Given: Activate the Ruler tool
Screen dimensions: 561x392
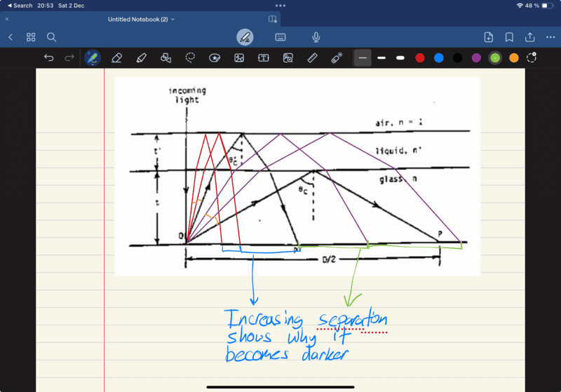Looking at the screenshot, I should pos(312,58).
